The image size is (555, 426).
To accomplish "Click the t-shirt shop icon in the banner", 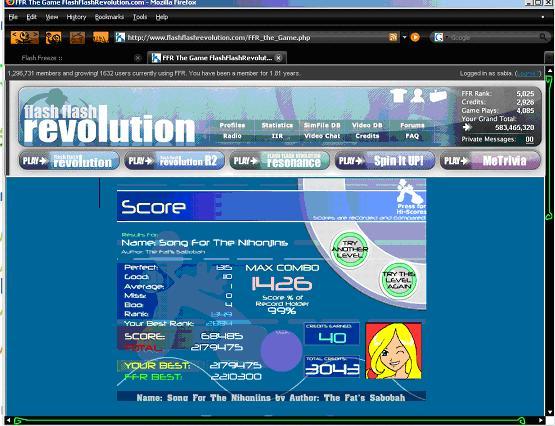I will pos(399,96).
